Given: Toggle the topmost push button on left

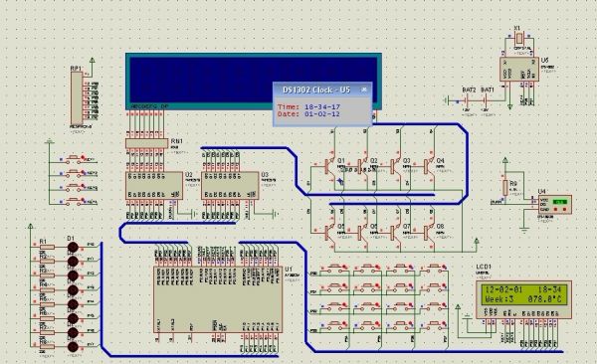Looking at the screenshot, I should click(x=75, y=159).
